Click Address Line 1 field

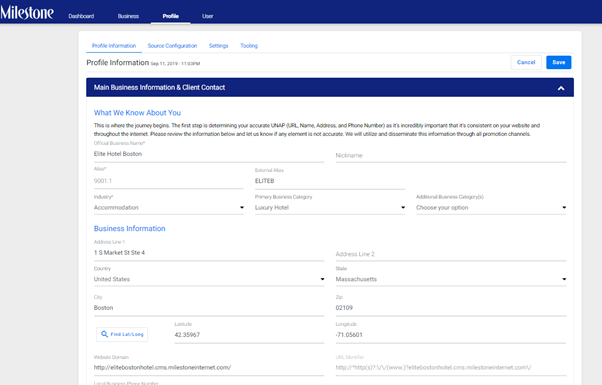[x=209, y=253]
